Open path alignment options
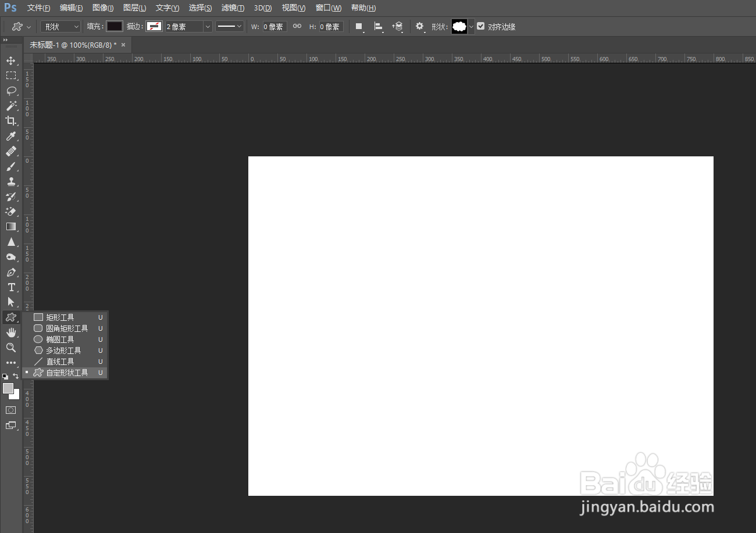 pos(379,27)
